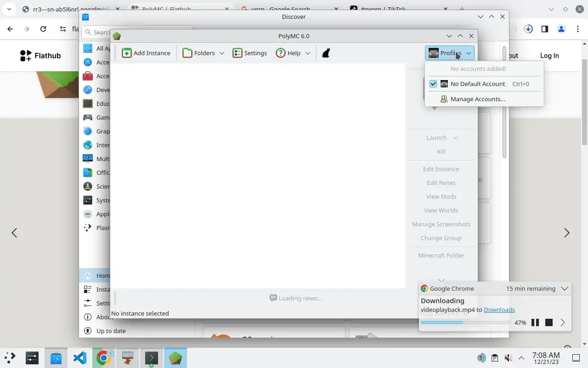Select the Education category icon in Discover

88,103
